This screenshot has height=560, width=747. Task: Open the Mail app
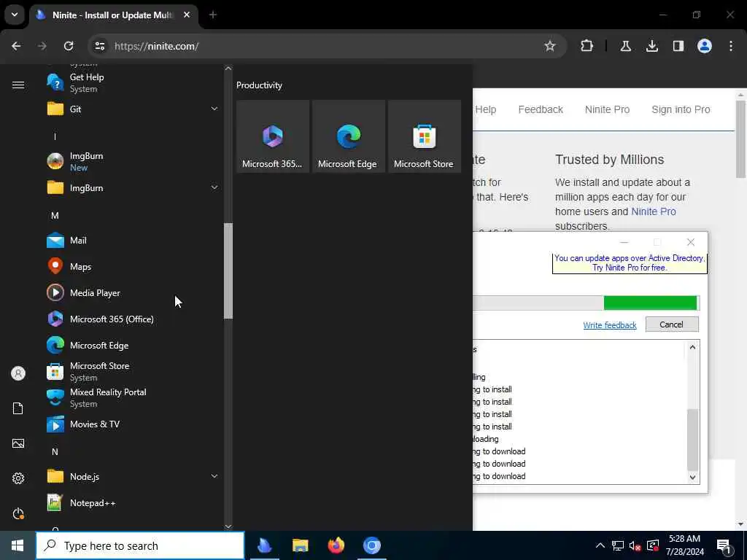[x=132, y=241]
